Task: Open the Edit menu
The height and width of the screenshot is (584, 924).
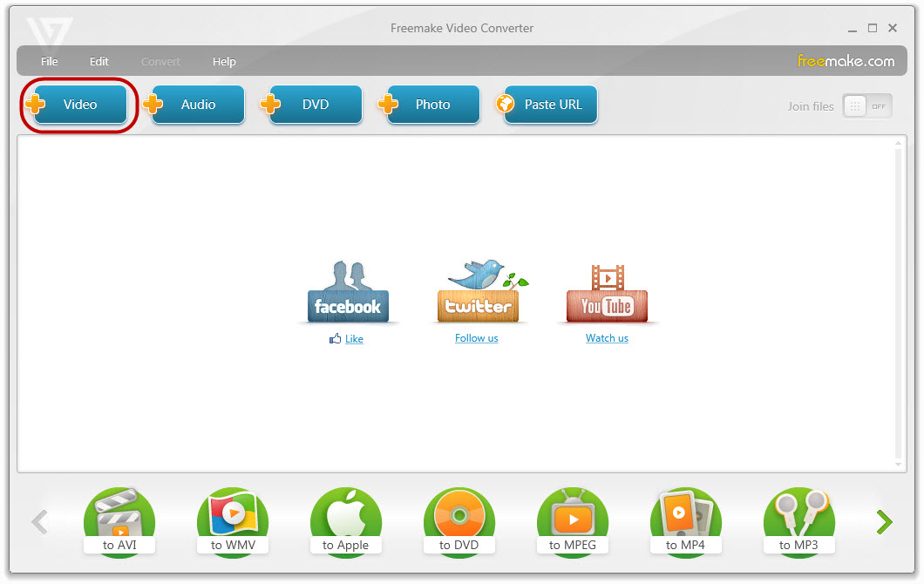Action: pyautogui.click(x=99, y=61)
